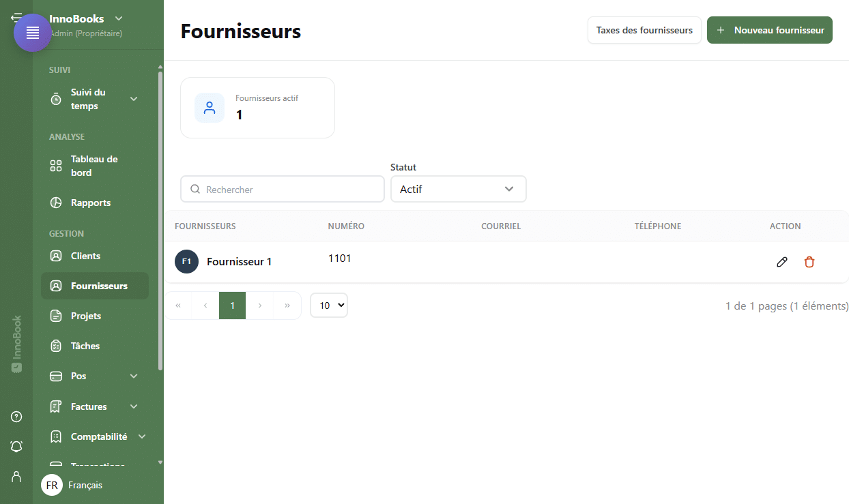Click the Comptabilité ledger icon

56,436
